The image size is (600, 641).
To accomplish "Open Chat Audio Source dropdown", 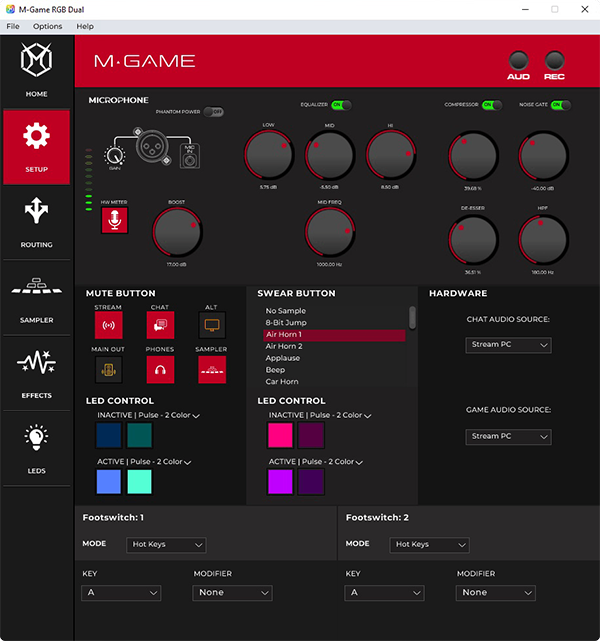I will 508,345.
